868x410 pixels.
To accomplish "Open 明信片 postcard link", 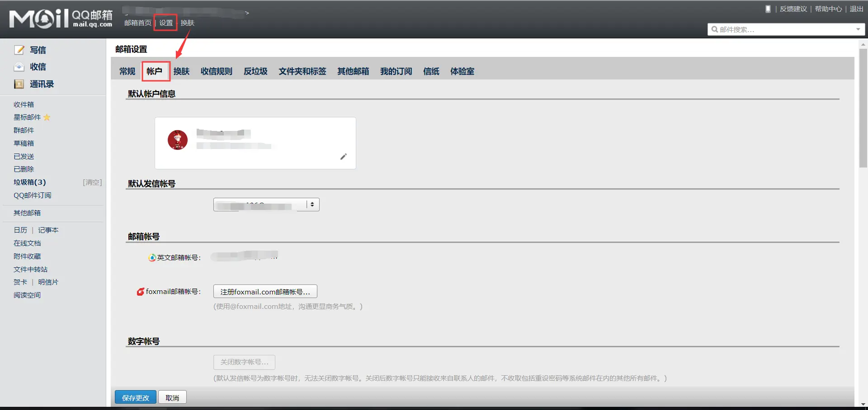I will pos(48,282).
